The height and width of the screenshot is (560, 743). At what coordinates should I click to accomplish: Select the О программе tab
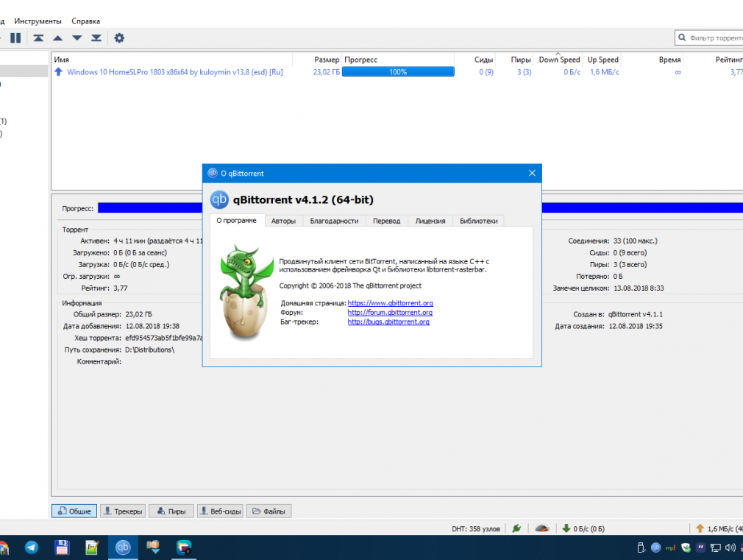click(x=236, y=220)
